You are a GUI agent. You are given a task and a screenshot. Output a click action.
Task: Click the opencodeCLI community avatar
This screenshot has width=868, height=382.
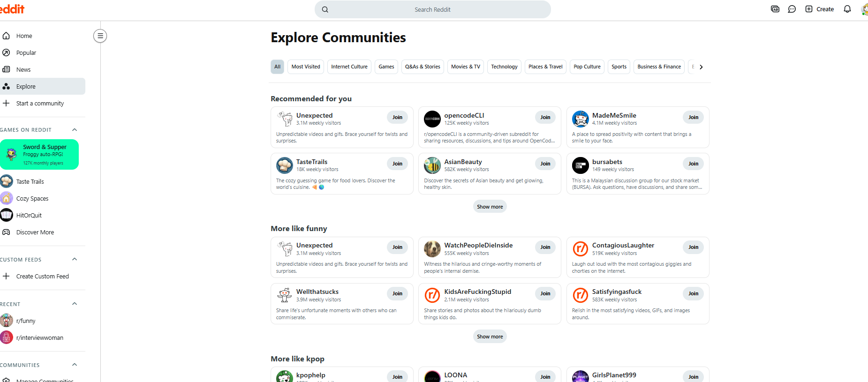tap(432, 119)
